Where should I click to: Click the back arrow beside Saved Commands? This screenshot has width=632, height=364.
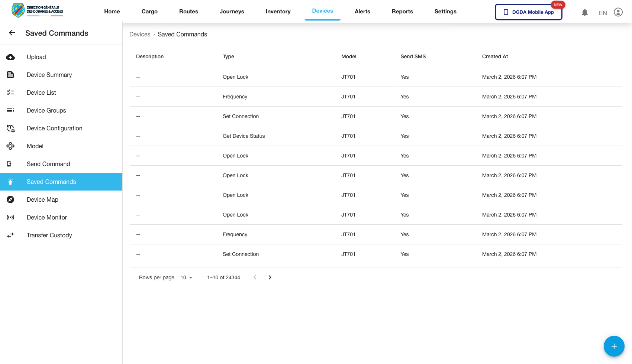coord(12,33)
